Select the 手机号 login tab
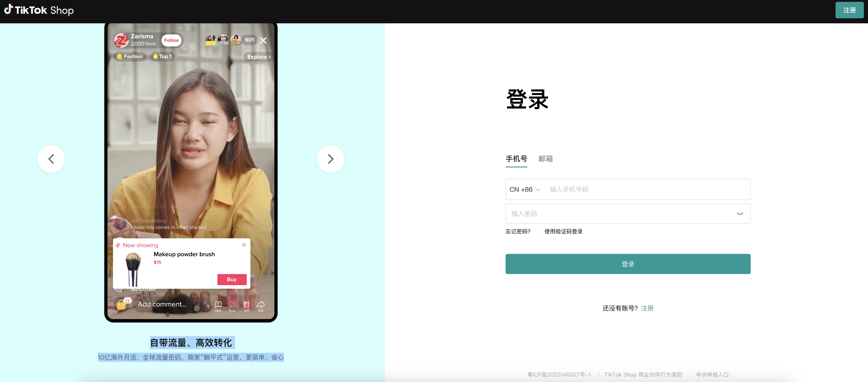This screenshot has width=868, height=382. (x=516, y=159)
